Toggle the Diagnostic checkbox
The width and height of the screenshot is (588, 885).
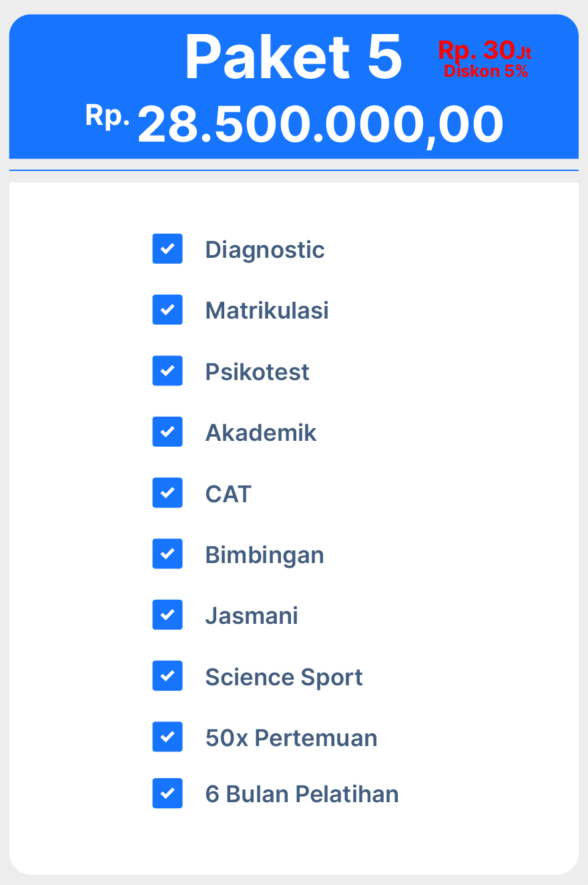168,249
